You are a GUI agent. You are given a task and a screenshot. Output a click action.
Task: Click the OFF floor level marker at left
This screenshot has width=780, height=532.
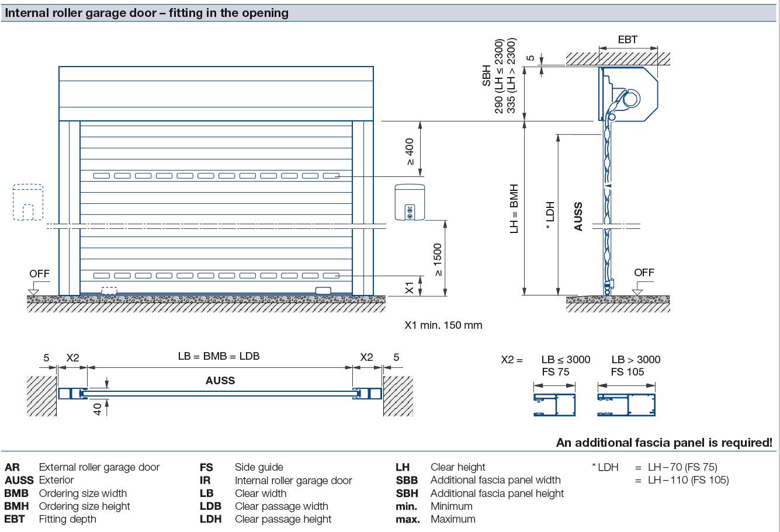click(x=39, y=274)
